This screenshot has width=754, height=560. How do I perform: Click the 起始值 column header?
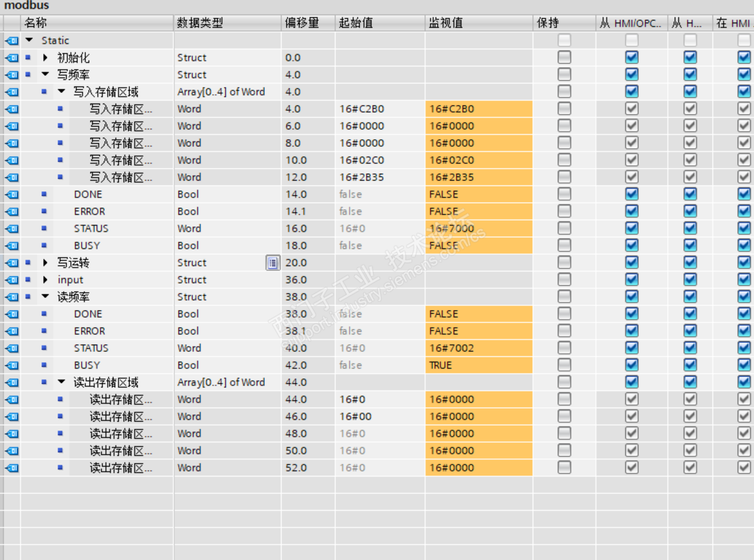pos(380,23)
